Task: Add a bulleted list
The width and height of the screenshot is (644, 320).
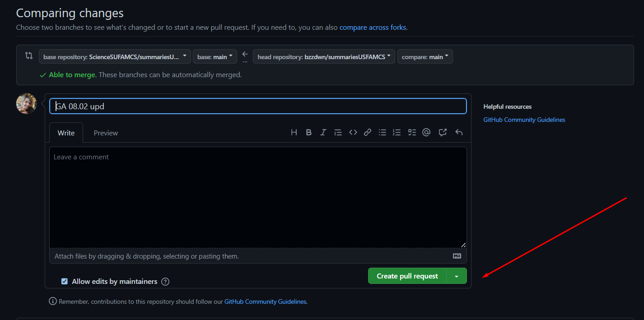Action: [383, 132]
